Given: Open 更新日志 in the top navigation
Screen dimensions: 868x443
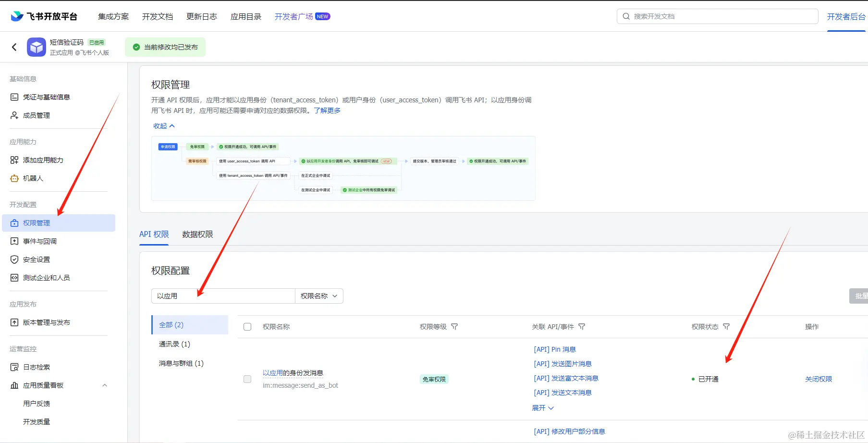Looking at the screenshot, I should [x=202, y=17].
